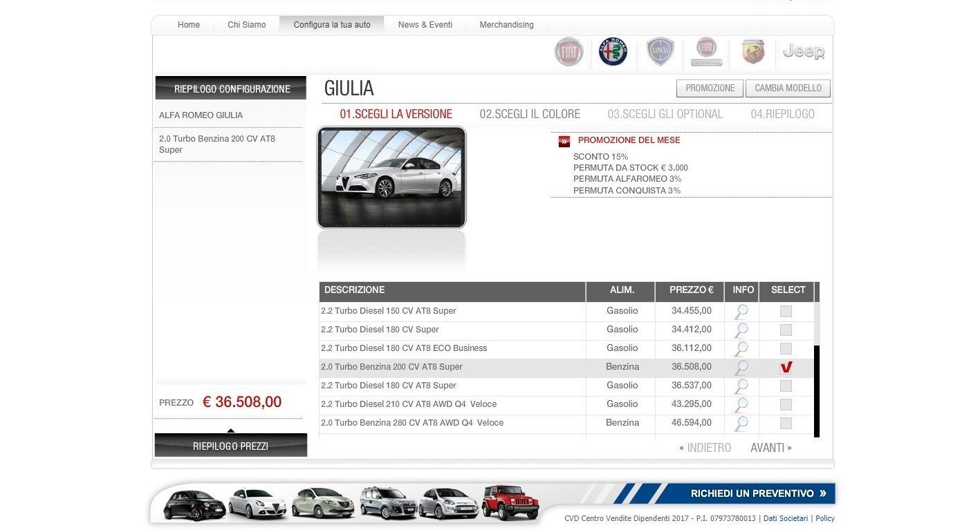Screen dimensions: 980x530
Task: Open info for 2.2 Turbo Diesel 210 CV Veloce
Action: 741,405
